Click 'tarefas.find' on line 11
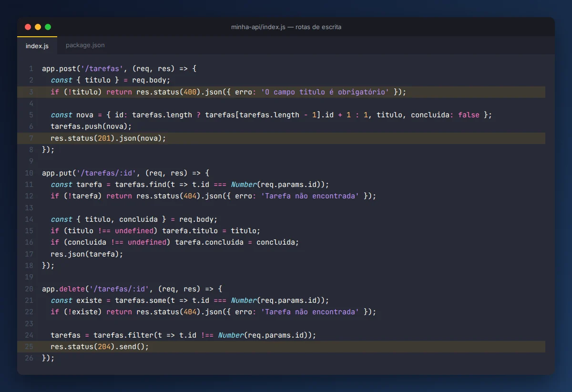The height and width of the screenshot is (392, 572). (x=141, y=184)
